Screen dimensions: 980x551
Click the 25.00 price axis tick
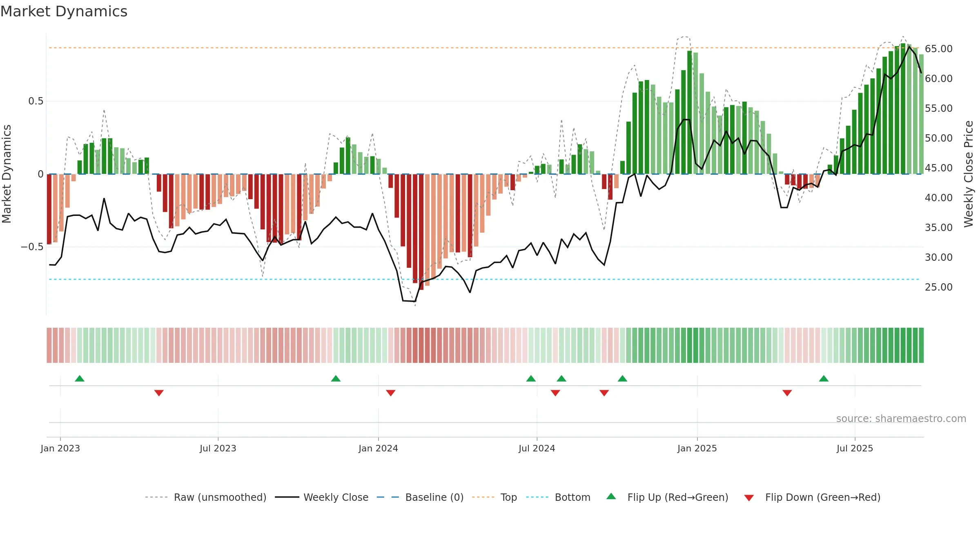click(x=939, y=287)
